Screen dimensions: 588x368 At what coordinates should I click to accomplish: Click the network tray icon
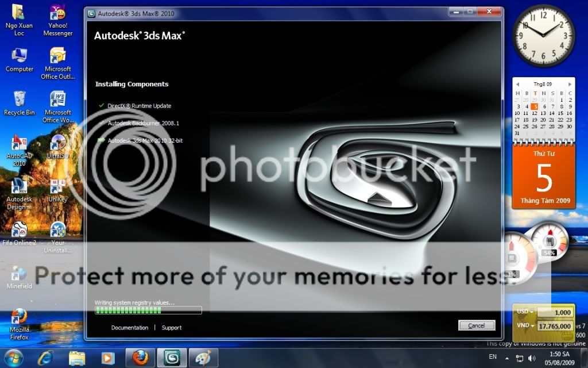[x=519, y=358]
